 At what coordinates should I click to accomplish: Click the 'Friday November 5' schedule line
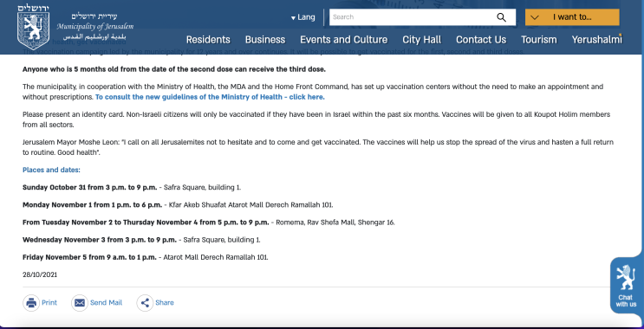click(x=146, y=257)
